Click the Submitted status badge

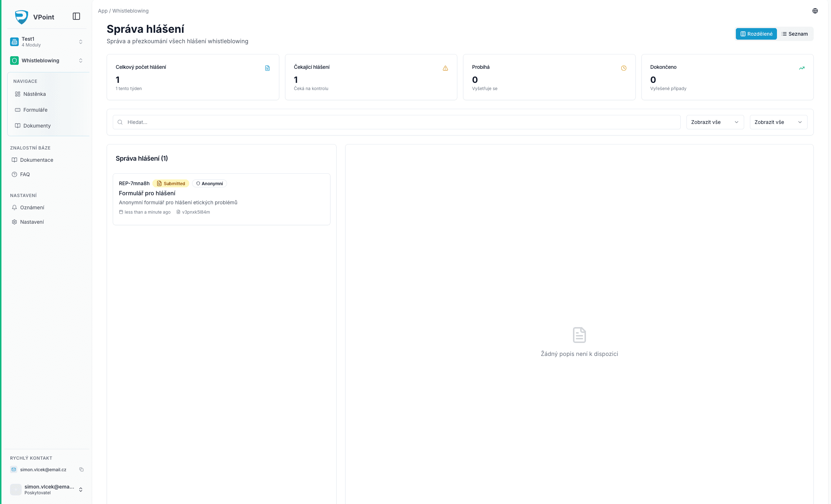coord(171,183)
